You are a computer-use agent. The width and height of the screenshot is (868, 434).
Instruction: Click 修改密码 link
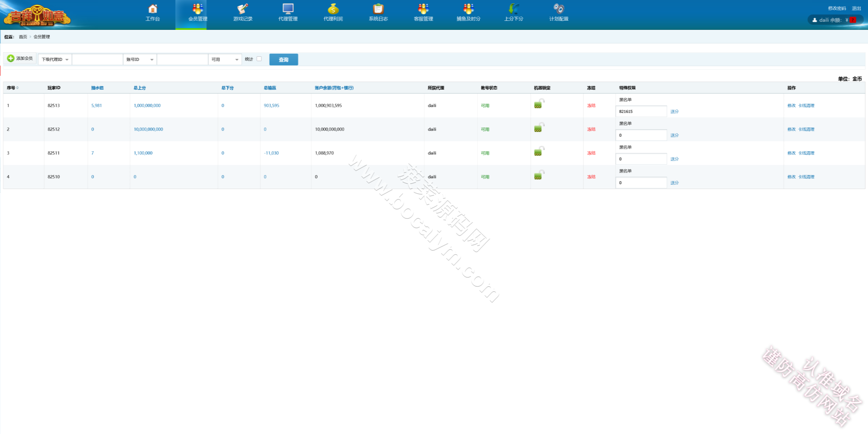[837, 8]
